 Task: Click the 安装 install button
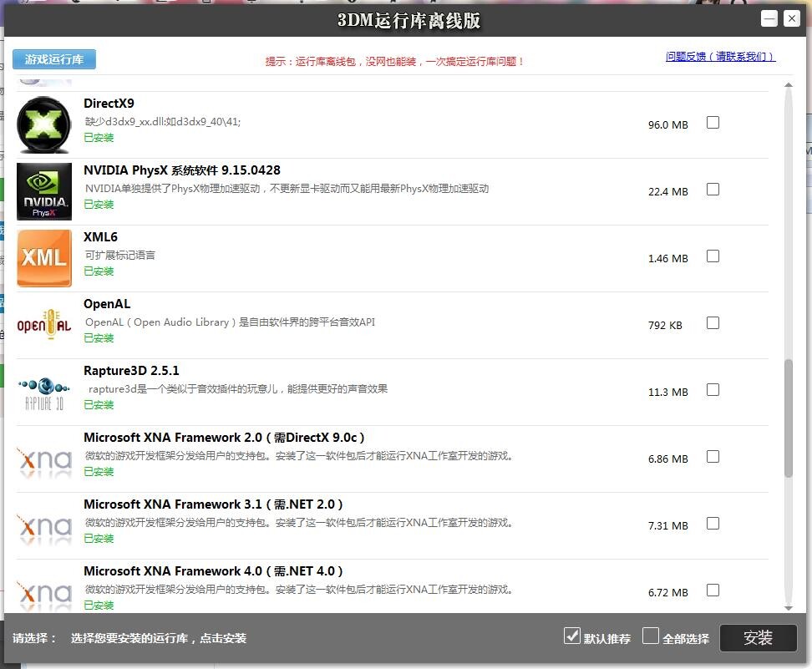pos(758,637)
